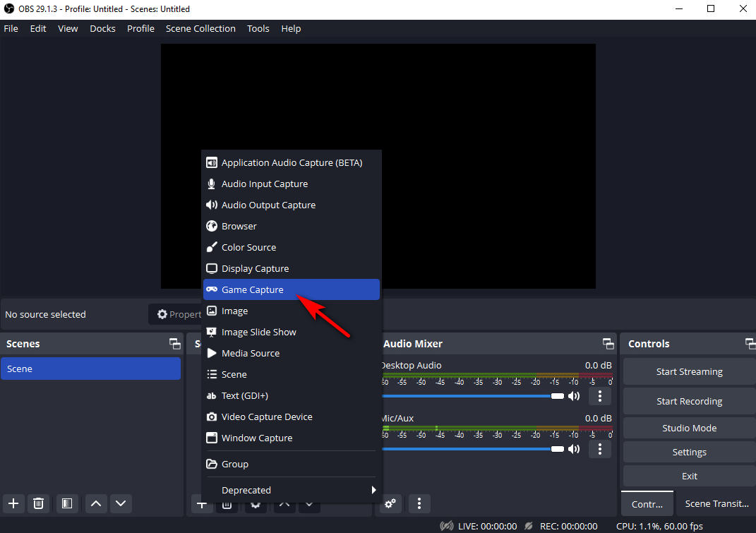Click the 'LIVE: 00:00:00' status indicator

pyautogui.click(x=487, y=526)
